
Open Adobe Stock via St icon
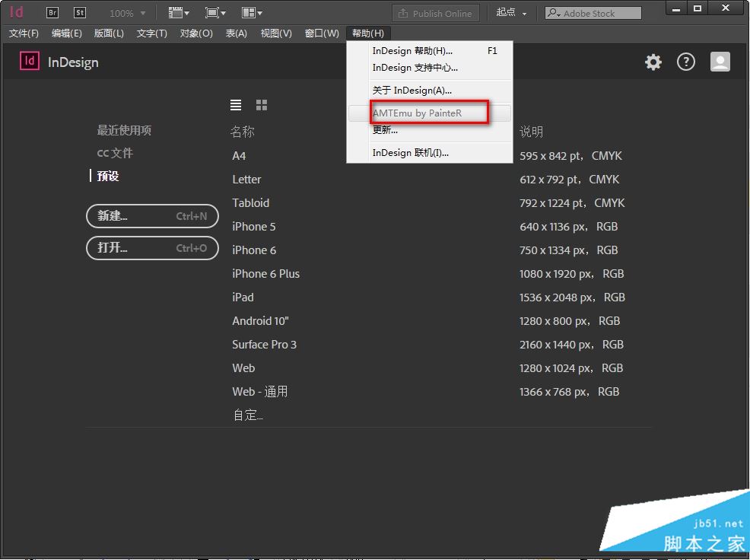[x=79, y=12]
